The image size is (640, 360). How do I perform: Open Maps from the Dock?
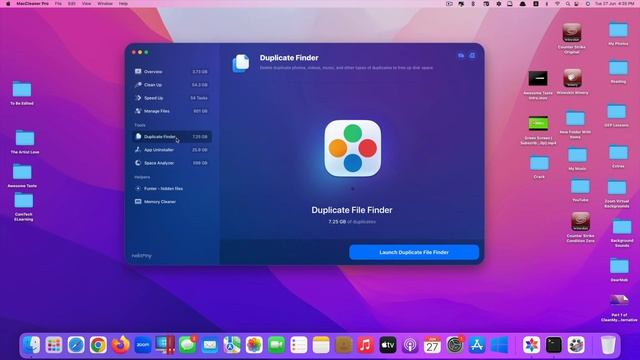(232, 345)
